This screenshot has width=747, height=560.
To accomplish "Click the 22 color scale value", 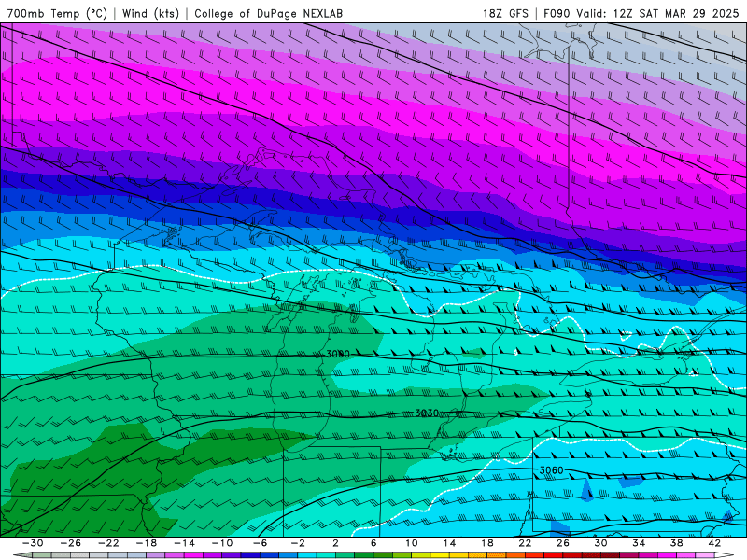I will [525, 543].
